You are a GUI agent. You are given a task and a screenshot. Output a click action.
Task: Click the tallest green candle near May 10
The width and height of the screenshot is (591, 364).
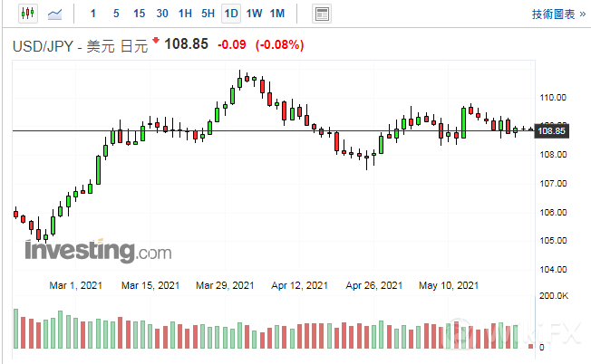pos(463,122)
